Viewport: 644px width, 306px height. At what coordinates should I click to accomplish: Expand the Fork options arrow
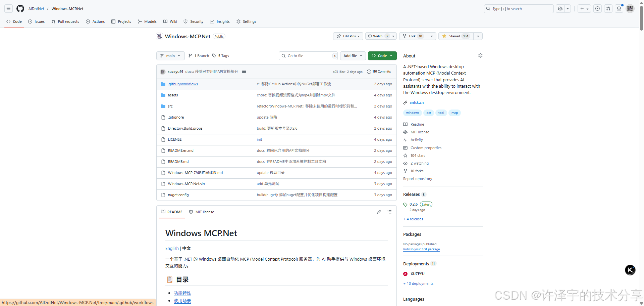coord(432,36)
